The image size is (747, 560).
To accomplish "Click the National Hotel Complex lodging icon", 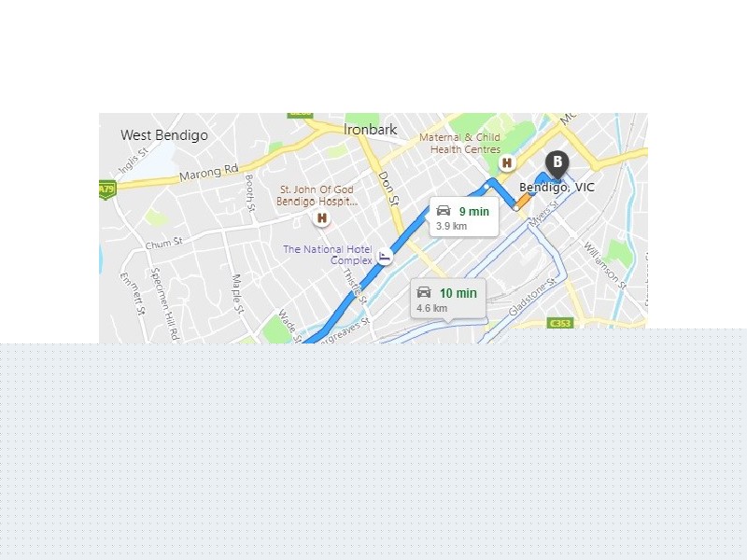I will 385,256.
